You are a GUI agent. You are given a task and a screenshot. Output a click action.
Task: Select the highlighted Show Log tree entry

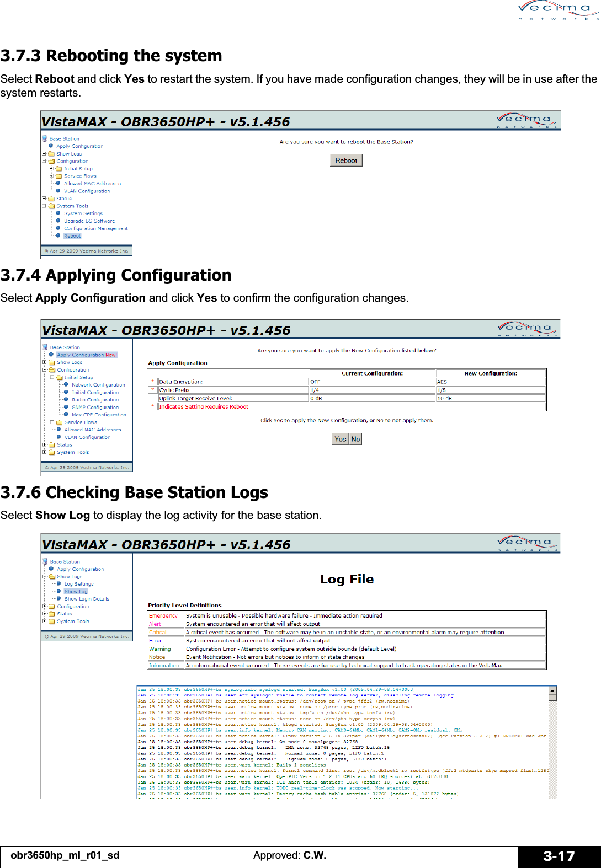click(76, 591)
